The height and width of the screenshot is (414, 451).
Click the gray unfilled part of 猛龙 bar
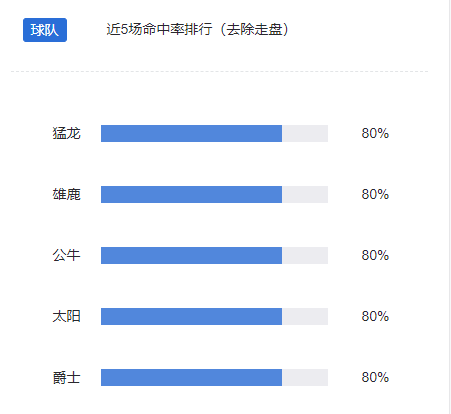(305, 133)
